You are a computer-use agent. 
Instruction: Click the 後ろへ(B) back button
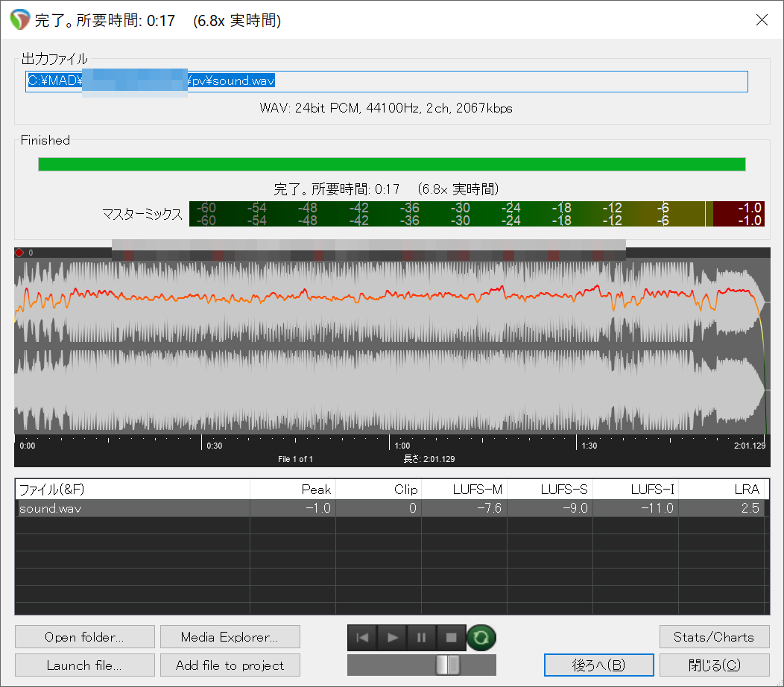599,665
